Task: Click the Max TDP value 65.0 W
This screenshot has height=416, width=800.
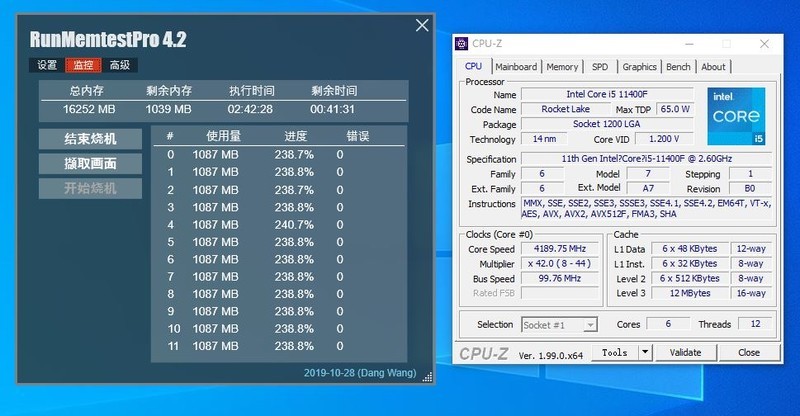Action: tap(674, 109)
